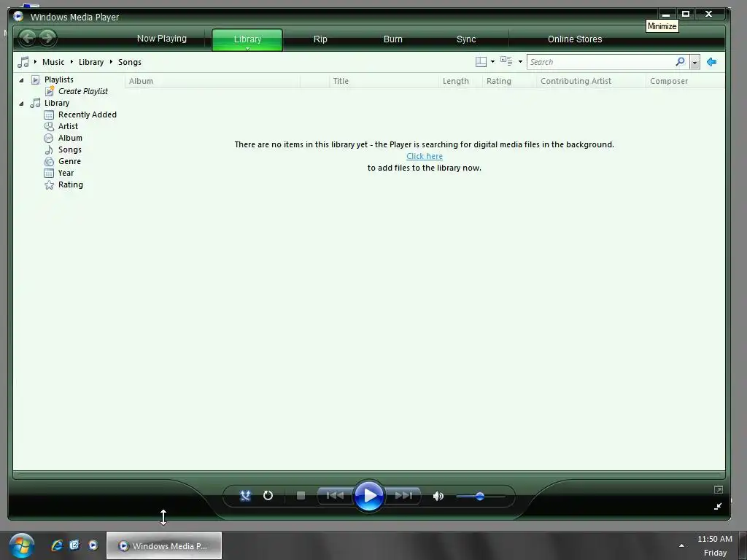Sort by the Album column header
The width and height of the screenshot is (747, 560).
coord(212,81)
